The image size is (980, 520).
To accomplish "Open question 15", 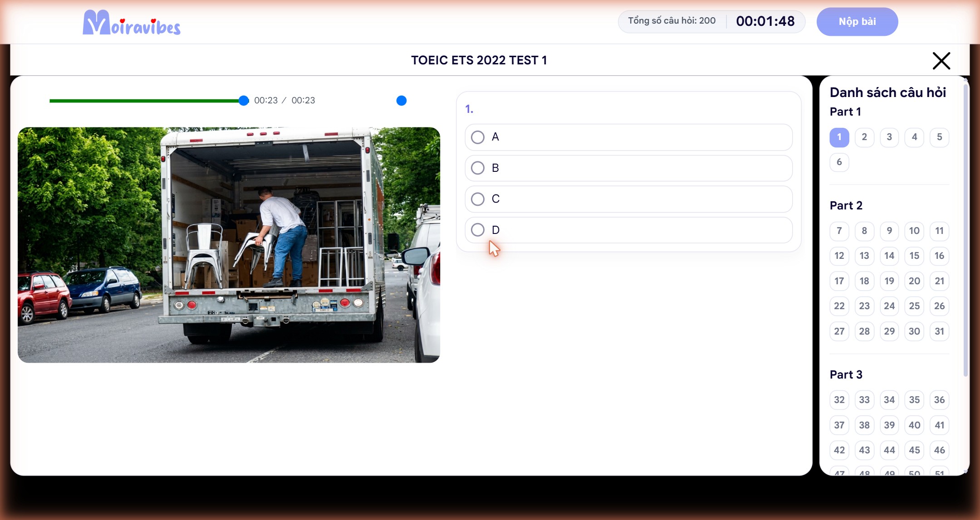I will tap(914, 256).
